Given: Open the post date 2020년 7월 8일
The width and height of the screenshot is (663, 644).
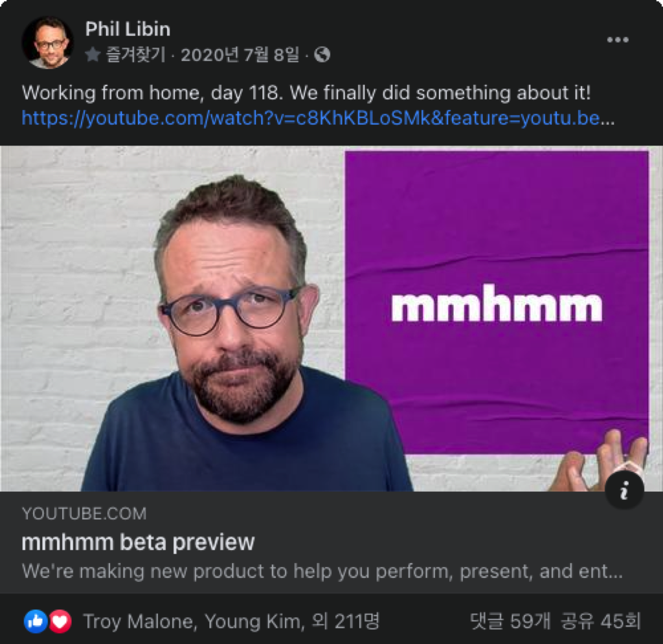Looking at the screenshot, I should [240, 54].
